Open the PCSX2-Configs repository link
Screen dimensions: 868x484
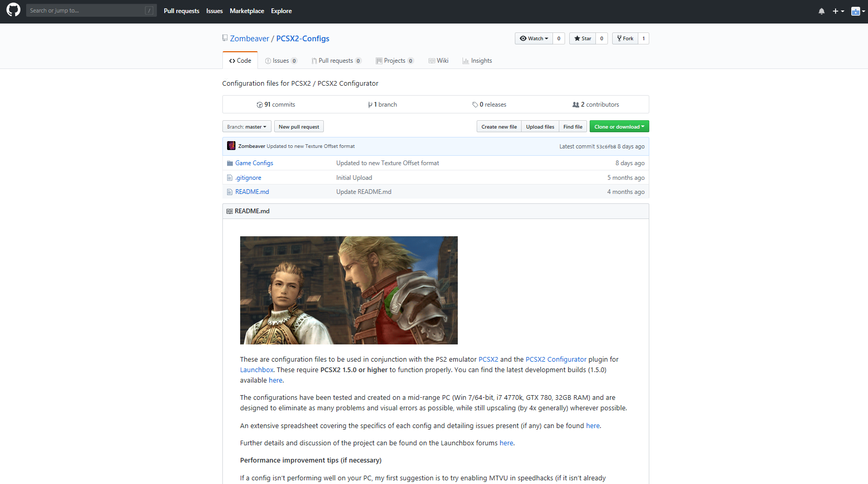click(x=303, y=39)
